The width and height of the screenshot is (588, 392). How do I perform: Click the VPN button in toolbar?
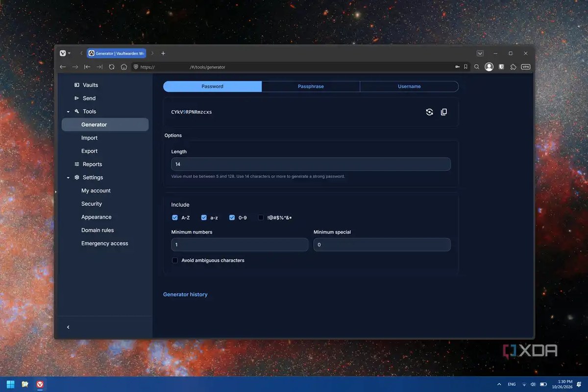[525, 67]
